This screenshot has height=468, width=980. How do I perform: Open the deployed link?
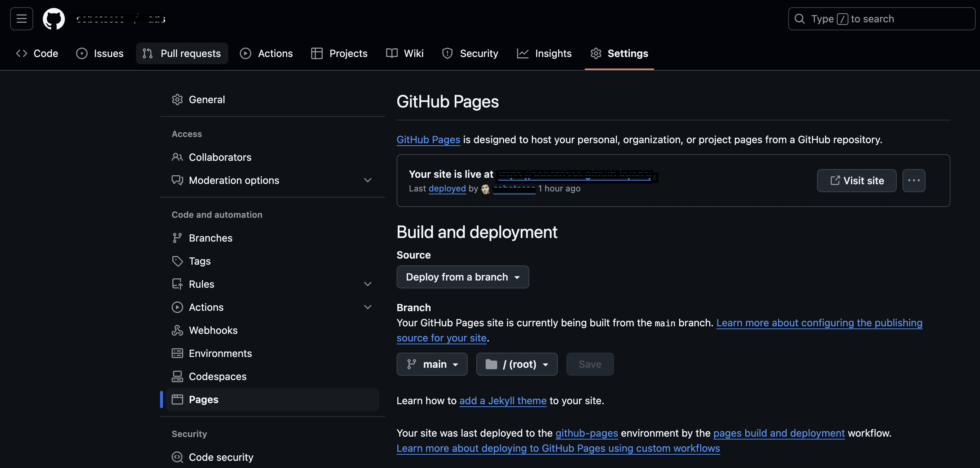[x=447, y=189]
